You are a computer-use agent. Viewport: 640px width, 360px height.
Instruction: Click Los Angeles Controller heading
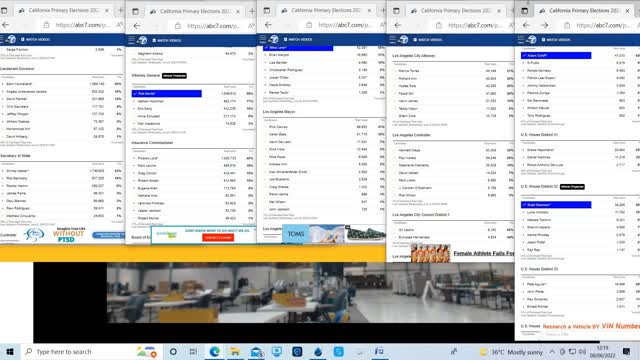pos(411,135)
